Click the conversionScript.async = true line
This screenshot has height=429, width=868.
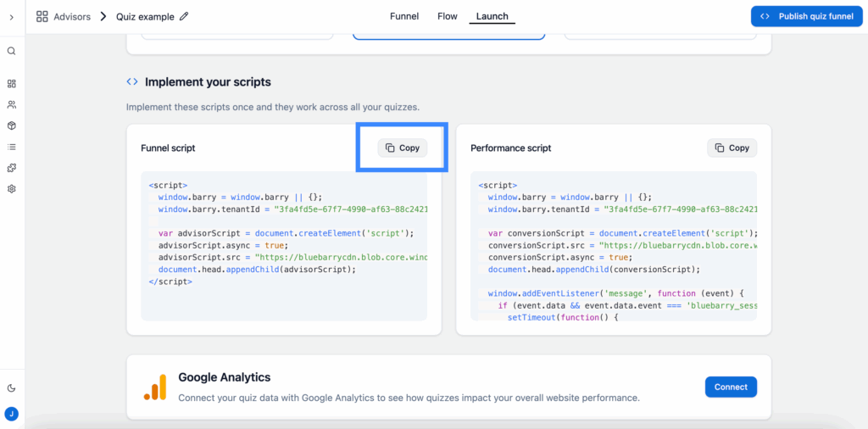pyautogui.click(x=559, y=258)
